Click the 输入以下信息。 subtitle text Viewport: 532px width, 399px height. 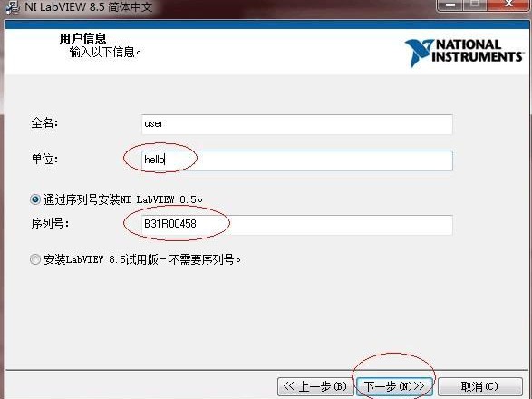(105, 52)
